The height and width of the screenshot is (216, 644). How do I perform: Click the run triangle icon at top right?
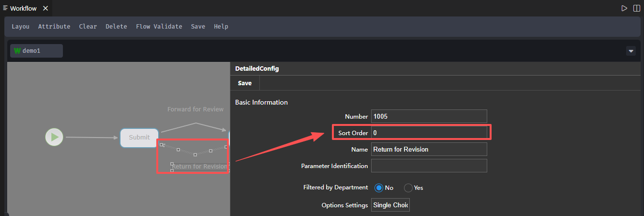point(624,8)
